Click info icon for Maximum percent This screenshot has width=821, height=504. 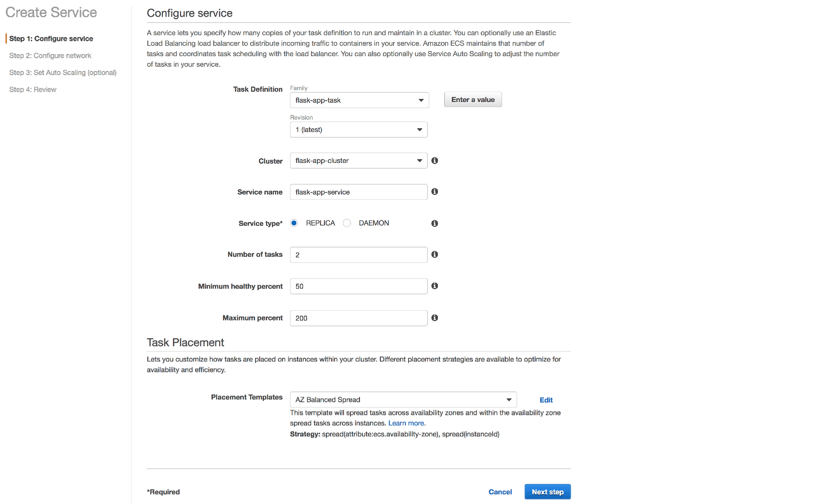[x=435, y=318]
